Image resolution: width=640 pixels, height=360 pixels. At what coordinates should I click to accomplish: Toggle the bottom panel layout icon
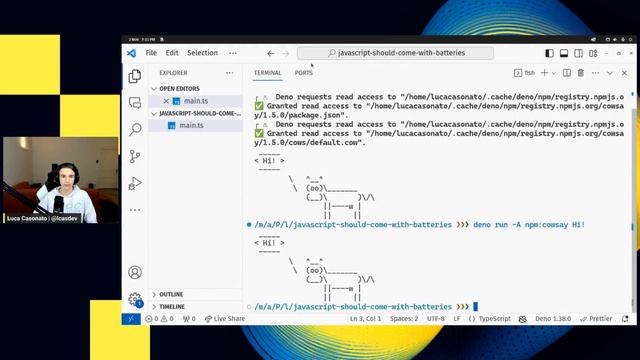click(564, 53)
